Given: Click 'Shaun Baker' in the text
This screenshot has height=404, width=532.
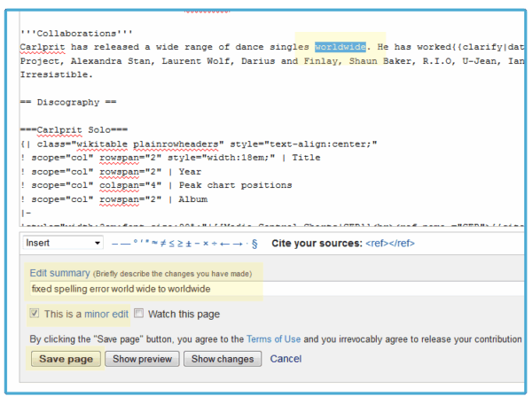Looking at the screenshot, I should pos(381,61).
